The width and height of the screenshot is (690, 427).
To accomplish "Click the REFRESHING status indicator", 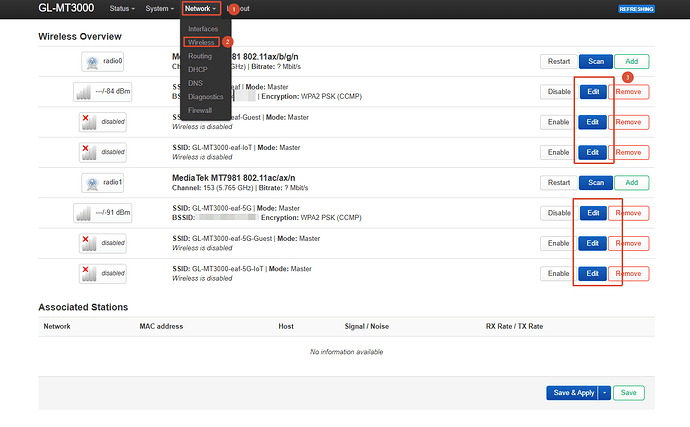I will (x=636, y=9).
